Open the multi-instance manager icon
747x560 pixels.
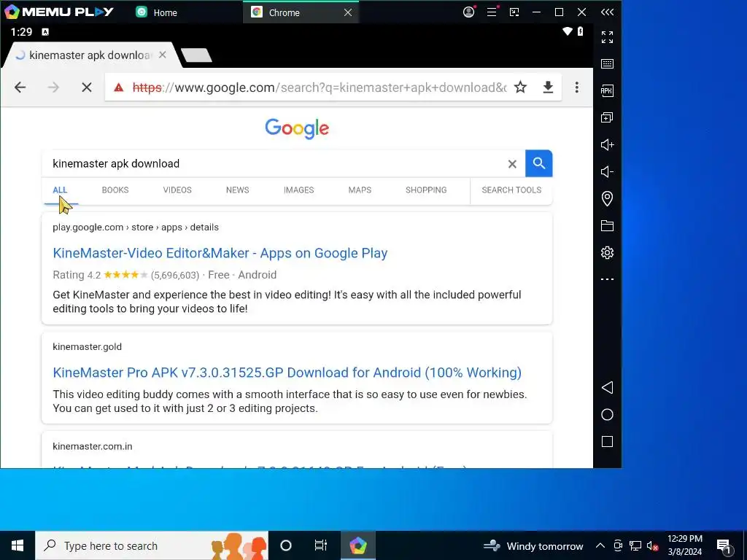[x=607, y=117]
